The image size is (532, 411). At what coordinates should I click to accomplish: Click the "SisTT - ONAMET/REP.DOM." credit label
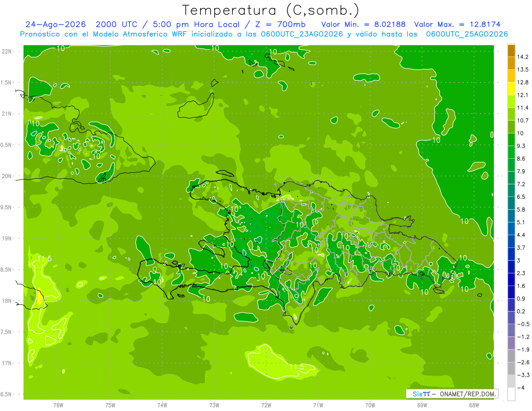point(452,394)
